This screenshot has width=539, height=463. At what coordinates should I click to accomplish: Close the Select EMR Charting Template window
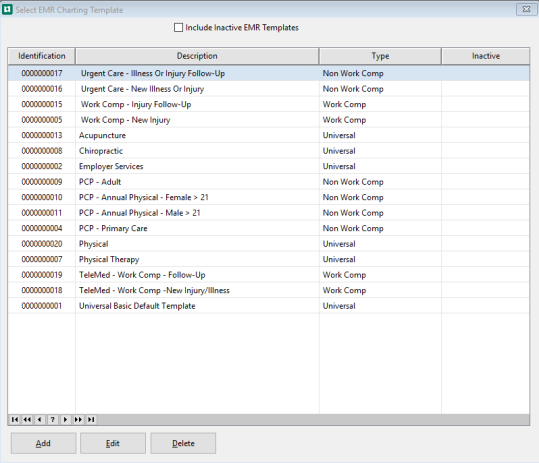(526, 10)
